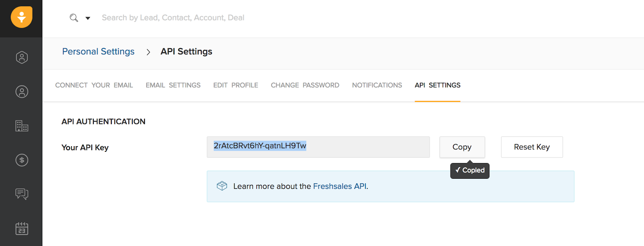Viewport: 644px width, 246px height.
Task: Click the Freshsales logo icon
Action: [x=22, y=17]
